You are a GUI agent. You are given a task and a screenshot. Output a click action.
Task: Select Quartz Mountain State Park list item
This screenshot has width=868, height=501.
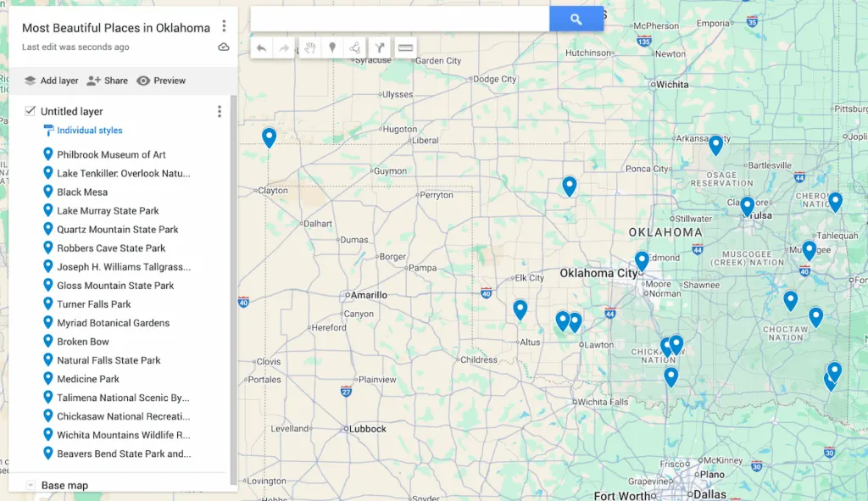pos(118,229)
